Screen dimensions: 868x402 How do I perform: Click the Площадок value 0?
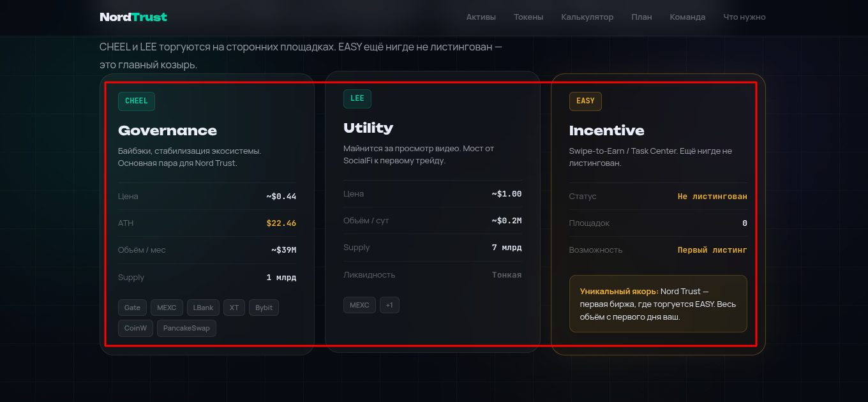tap(745, 223)
